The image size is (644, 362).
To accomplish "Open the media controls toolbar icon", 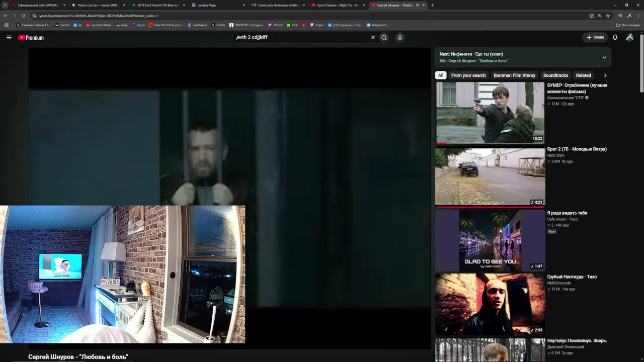I will pos(620,16).
